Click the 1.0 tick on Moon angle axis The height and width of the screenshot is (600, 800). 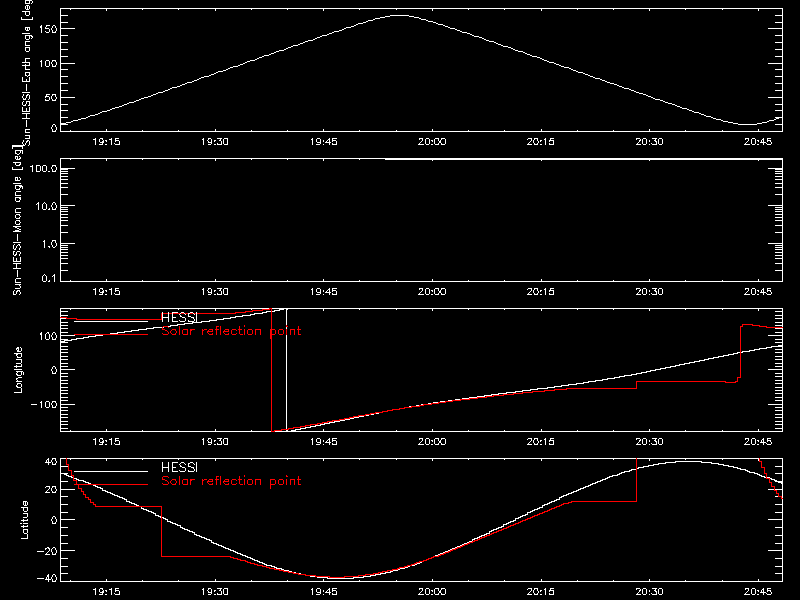[x=49, y=244]
